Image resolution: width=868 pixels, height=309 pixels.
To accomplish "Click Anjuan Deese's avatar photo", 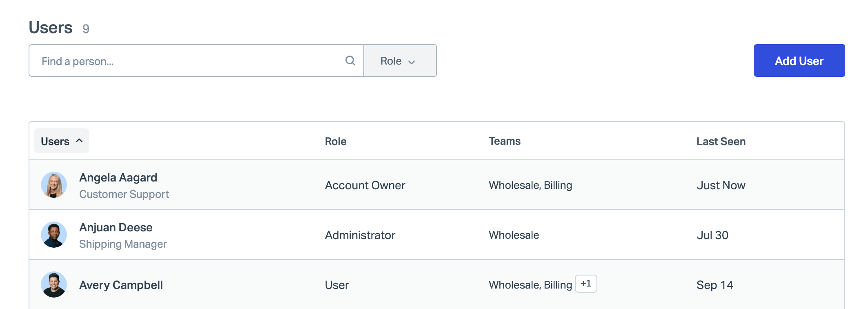I will tap(54, 235).
